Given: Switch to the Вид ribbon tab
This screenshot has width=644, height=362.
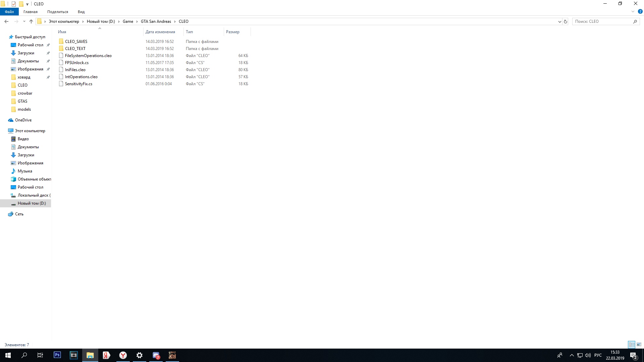Looking at the screenshot, I should click(81, 12).
